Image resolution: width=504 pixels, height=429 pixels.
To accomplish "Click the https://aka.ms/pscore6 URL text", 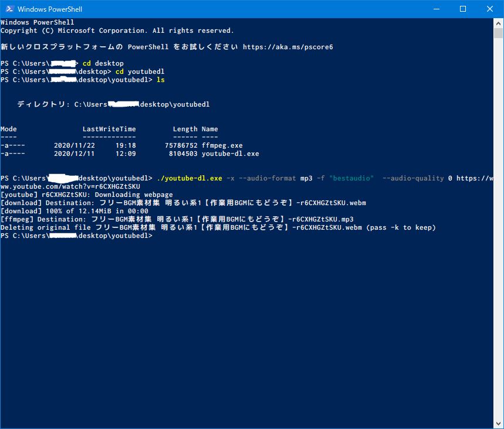I will pyautogui.click(x=287, y=47).
